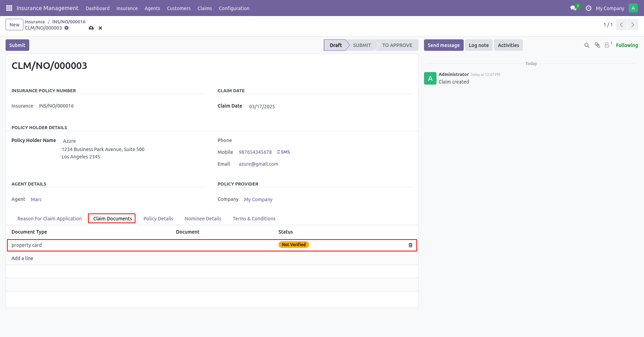Screen dimensions: 644x337
Task: Open the conversations chat icon
Action: (573, 8)
